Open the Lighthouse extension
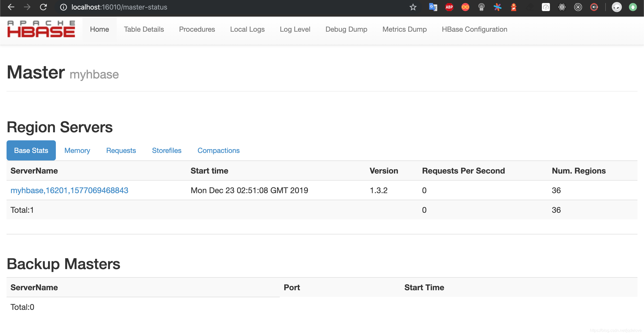The height and width of the screenshot is (335, 644). (x=513, y=7)
